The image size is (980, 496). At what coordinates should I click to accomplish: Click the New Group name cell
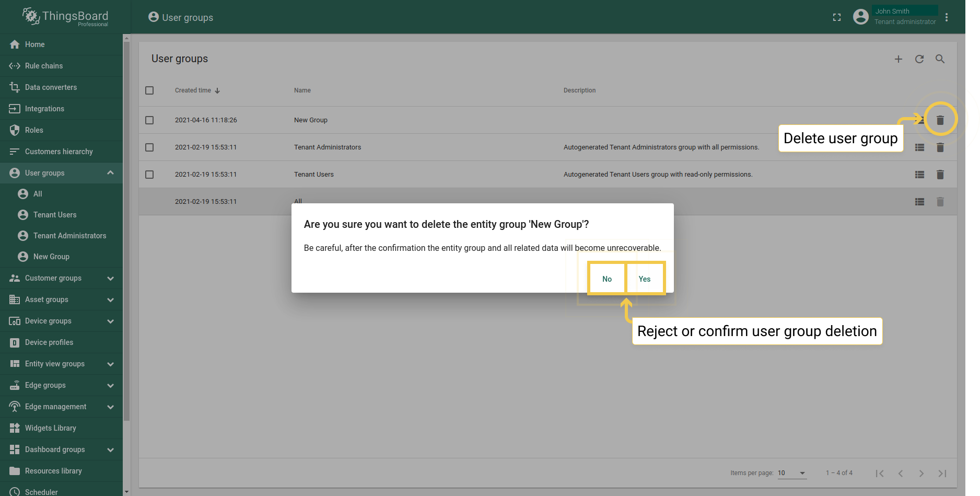tap(311, 120)
